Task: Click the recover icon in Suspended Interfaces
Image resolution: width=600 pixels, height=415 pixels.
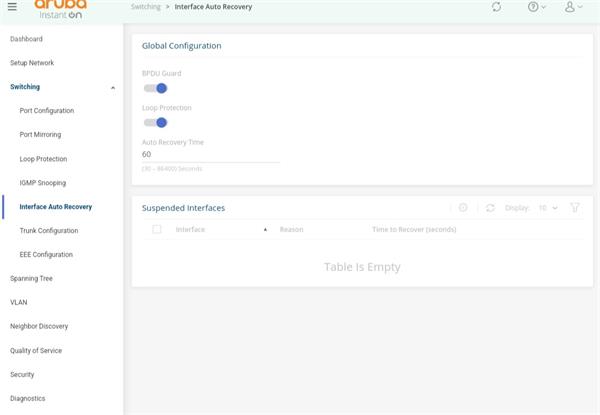Action: [463, 208]
